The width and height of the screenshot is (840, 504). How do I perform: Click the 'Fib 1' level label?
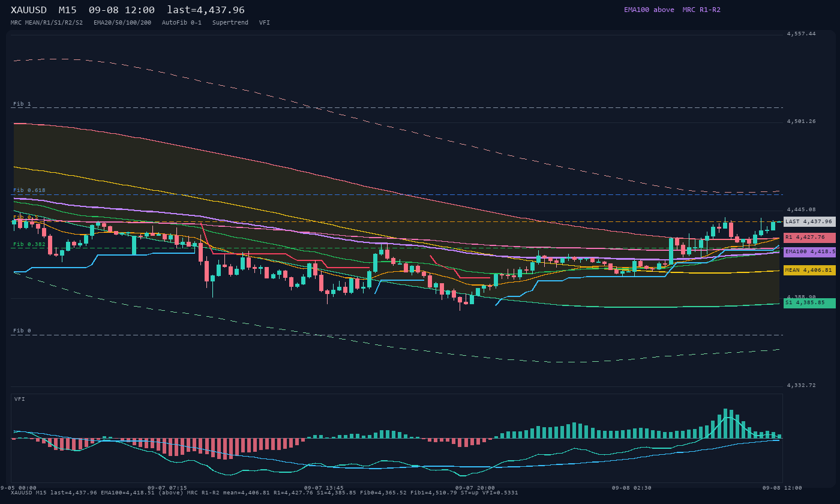[x=22, y=104]
